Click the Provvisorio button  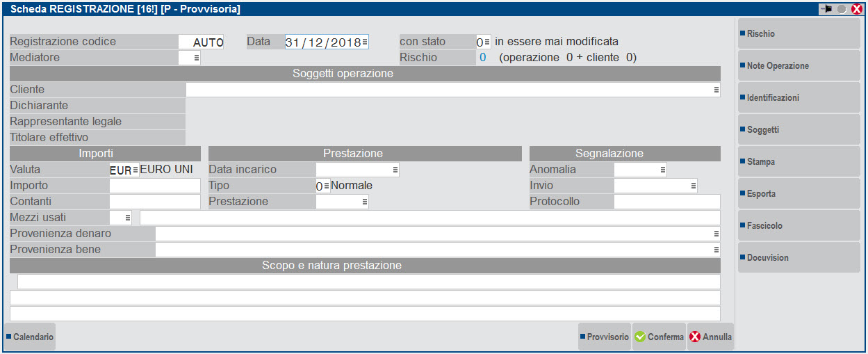point(604,337)
